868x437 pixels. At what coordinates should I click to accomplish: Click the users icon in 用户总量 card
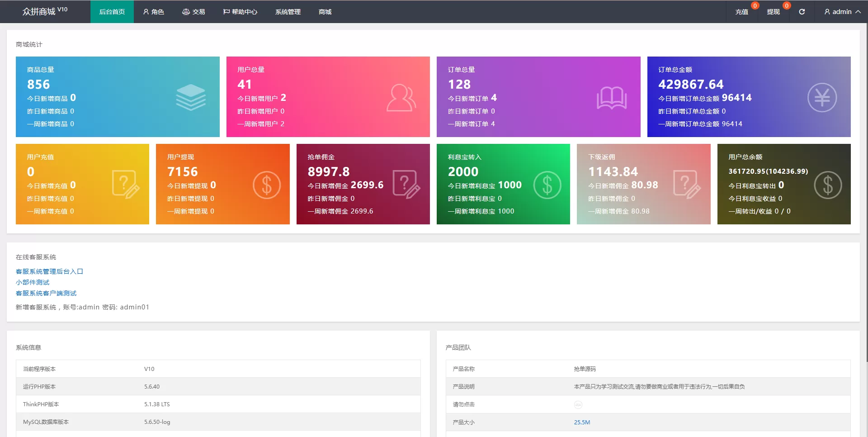(x=401, y=98)
